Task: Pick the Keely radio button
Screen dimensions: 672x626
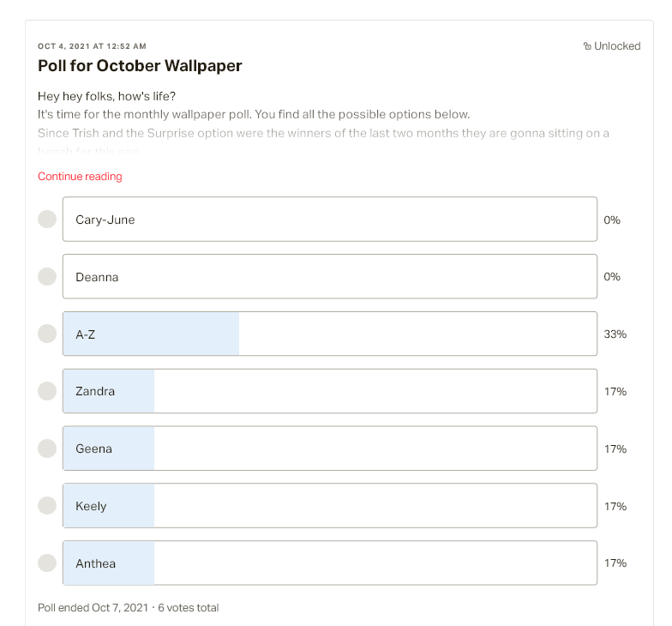Action: click(47, 506)
